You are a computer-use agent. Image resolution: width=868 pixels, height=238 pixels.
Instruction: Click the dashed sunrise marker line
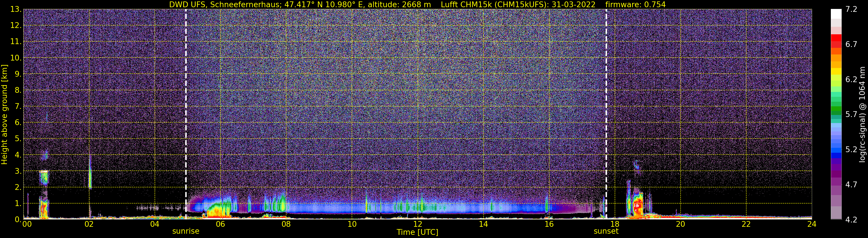[x=186, y=114]
